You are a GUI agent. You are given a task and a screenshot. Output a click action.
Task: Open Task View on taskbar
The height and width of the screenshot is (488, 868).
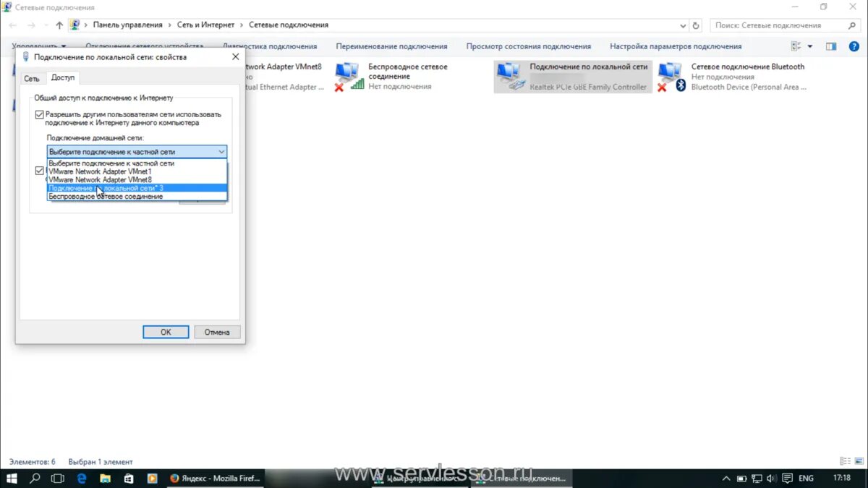[58, 478]
